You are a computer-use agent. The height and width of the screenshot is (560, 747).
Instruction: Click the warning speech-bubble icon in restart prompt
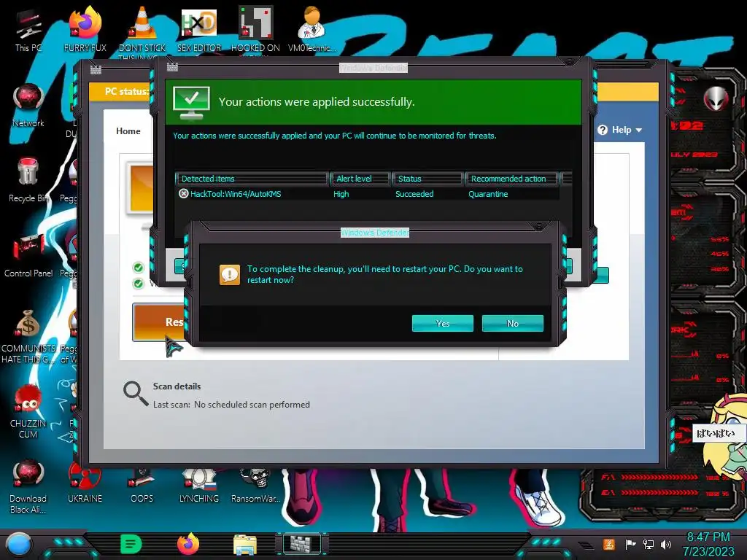[230, 275]
